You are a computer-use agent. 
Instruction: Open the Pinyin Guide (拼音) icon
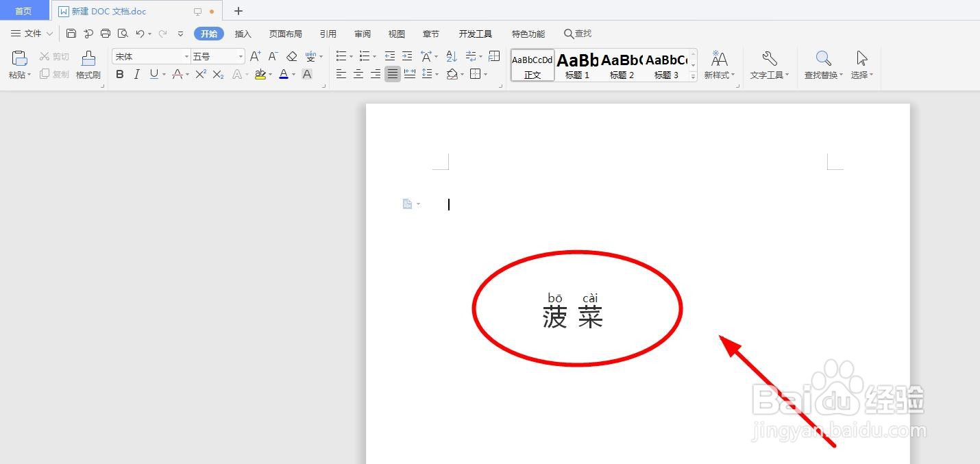(x=312, y=56)
